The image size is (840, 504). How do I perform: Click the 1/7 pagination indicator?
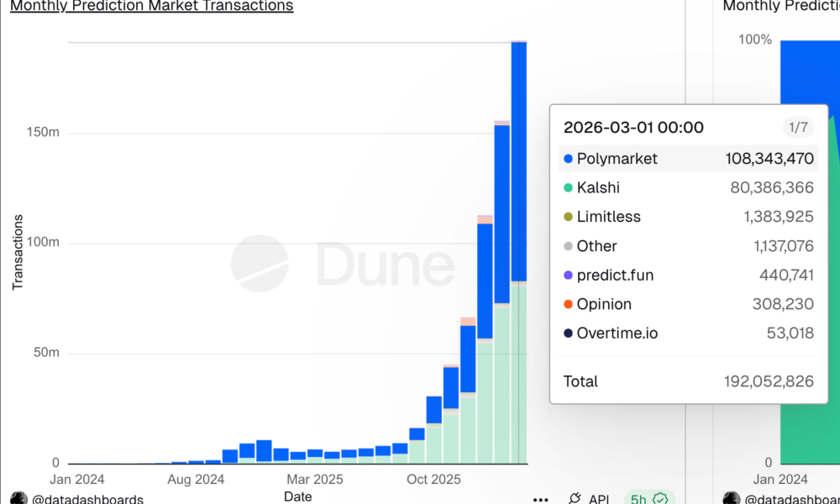[796, 128]
